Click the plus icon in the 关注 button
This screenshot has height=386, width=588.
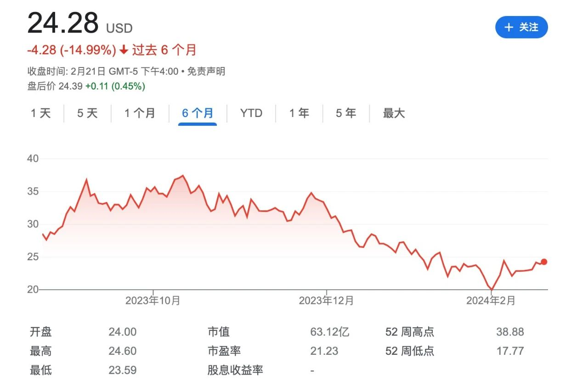pyautogui.click(x=509, y=28)
